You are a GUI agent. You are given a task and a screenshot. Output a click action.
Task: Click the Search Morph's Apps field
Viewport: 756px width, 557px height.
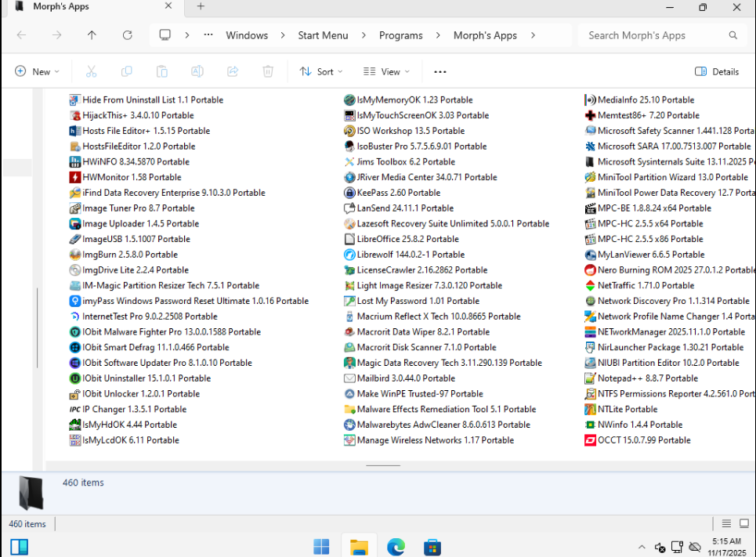pyautogui.click(x=654, y=35)
